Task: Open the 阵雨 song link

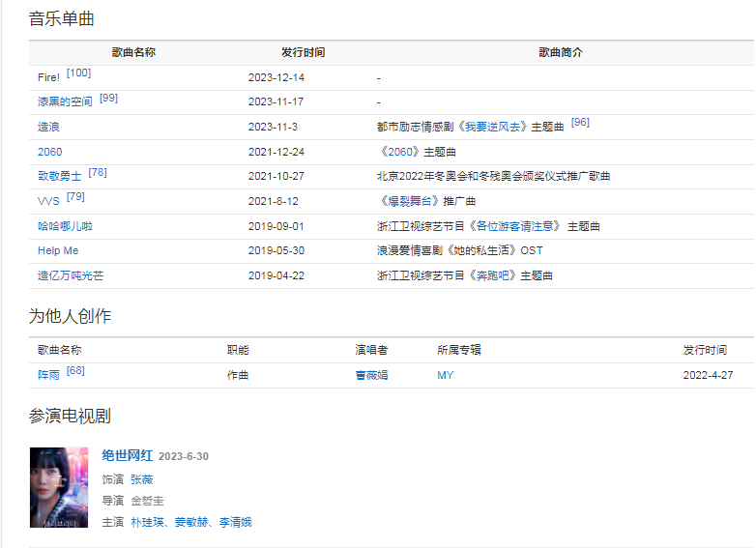Action: point(48,375)
